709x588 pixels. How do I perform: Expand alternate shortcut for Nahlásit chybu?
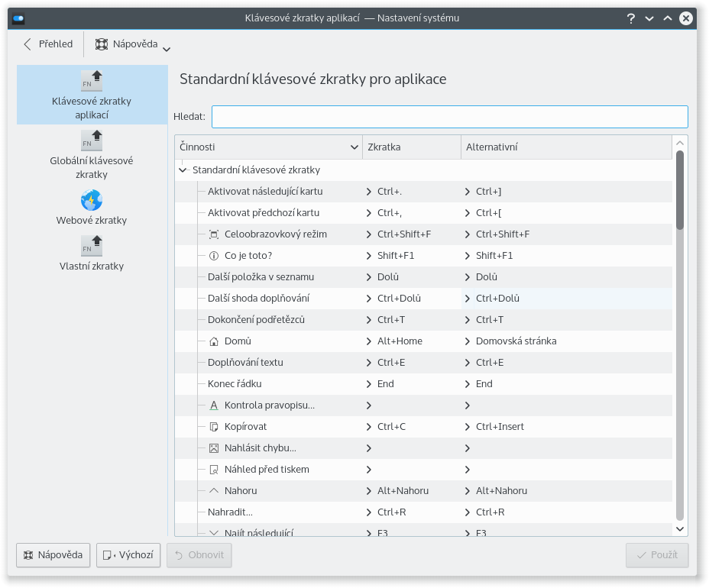click(x=468, y=448)
